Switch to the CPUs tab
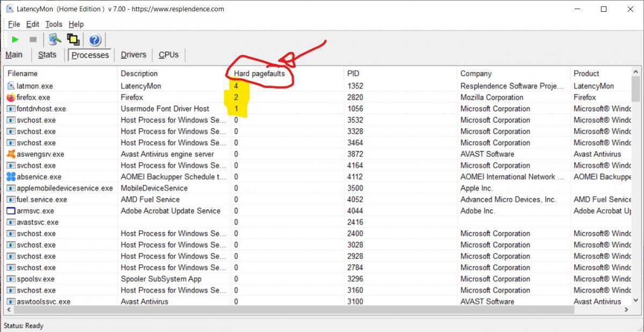644x332 pixels. pos(169,55)
